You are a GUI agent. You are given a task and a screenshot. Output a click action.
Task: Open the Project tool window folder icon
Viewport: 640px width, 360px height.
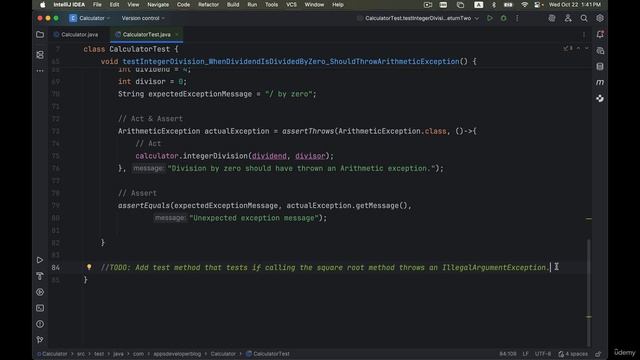[x=40, y=35]
